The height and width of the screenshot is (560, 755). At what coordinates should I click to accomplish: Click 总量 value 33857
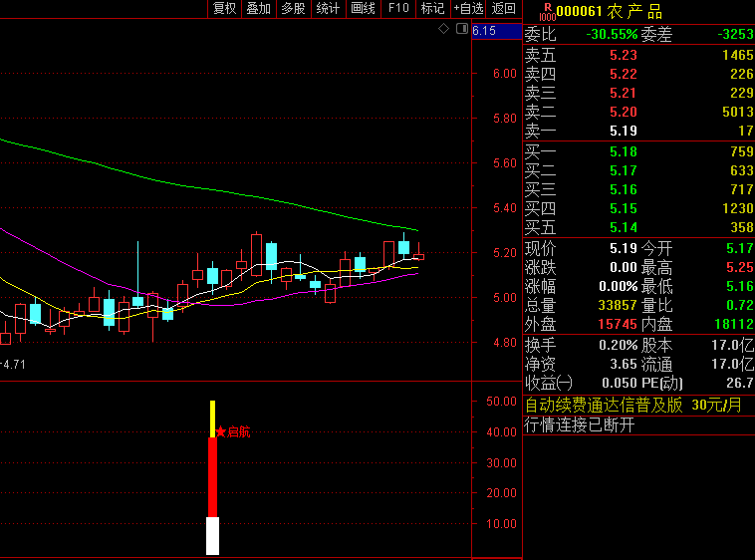[618, 305]
